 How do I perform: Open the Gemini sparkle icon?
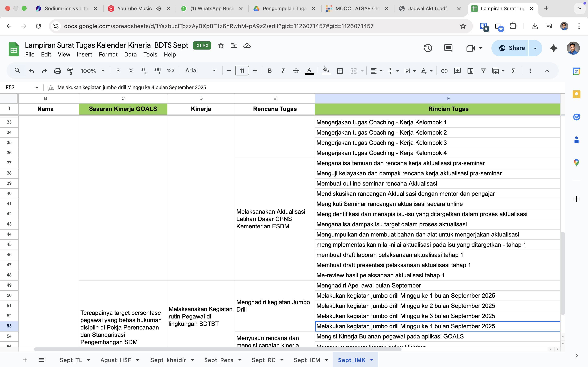click(553, 48)
